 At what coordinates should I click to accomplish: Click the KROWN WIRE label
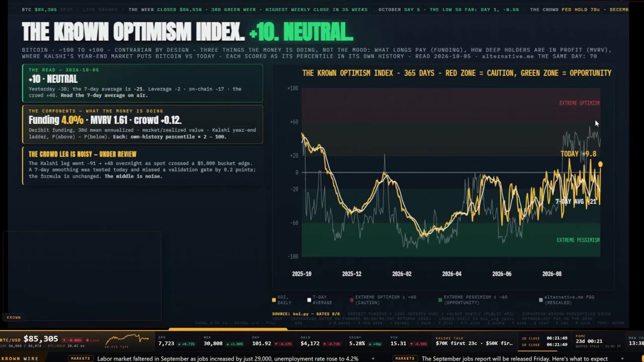pos(20,358)
